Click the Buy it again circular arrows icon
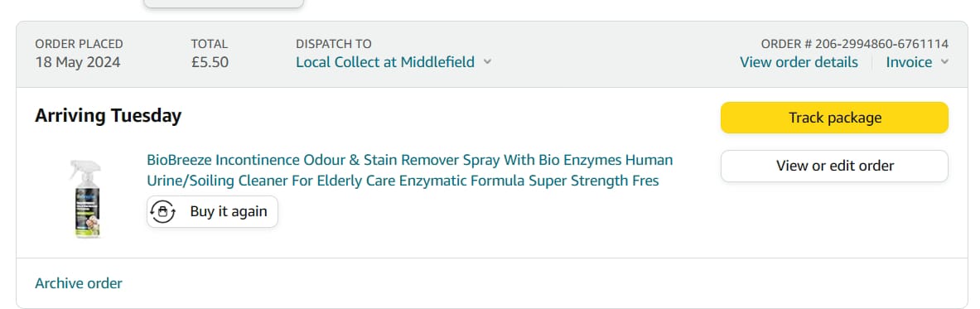980x309 pixels. (163, 211)
